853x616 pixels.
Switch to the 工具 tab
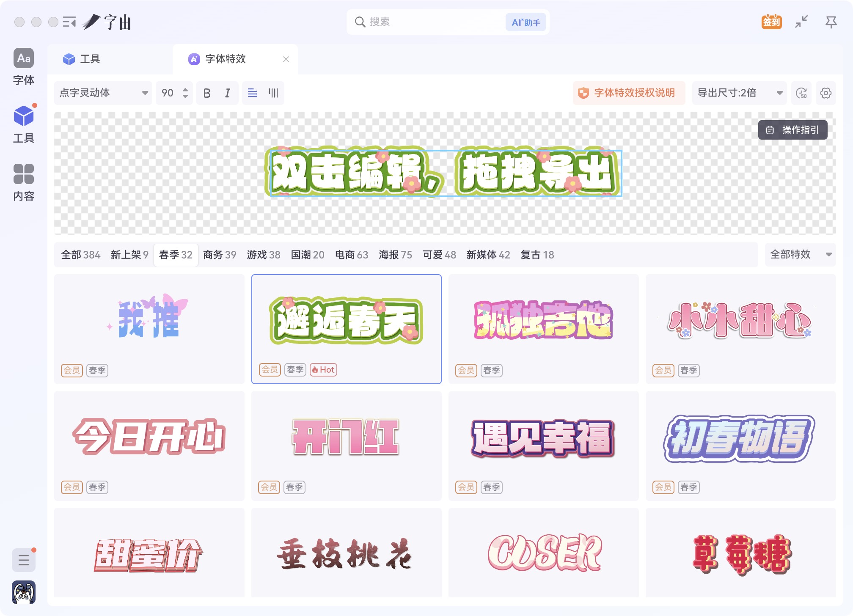(x=90, y=59)
